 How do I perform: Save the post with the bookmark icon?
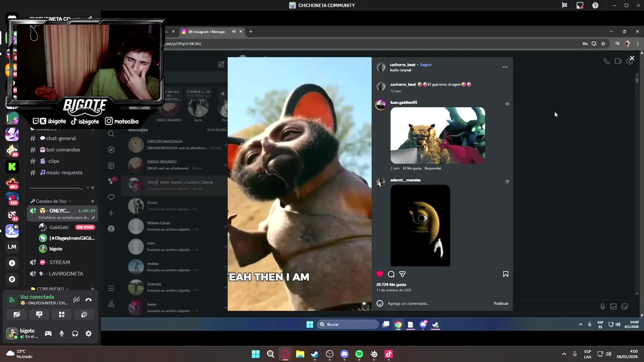(506, 274)
